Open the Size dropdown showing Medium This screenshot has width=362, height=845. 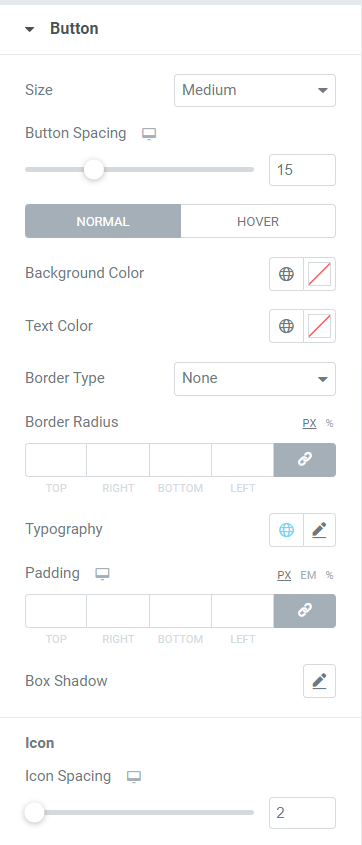coord(255,90)
